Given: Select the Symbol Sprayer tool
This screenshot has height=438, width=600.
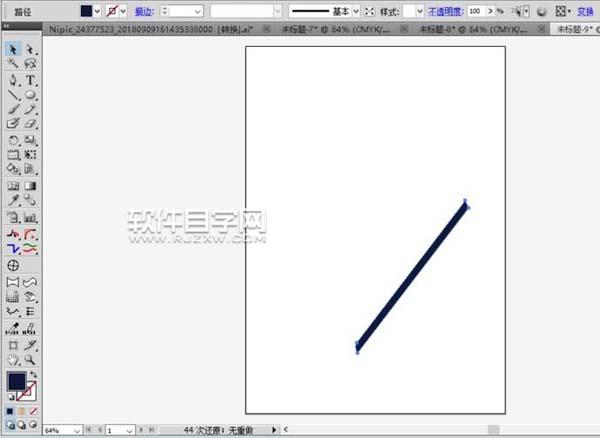Looking at the screenshot, I should 13,218.
